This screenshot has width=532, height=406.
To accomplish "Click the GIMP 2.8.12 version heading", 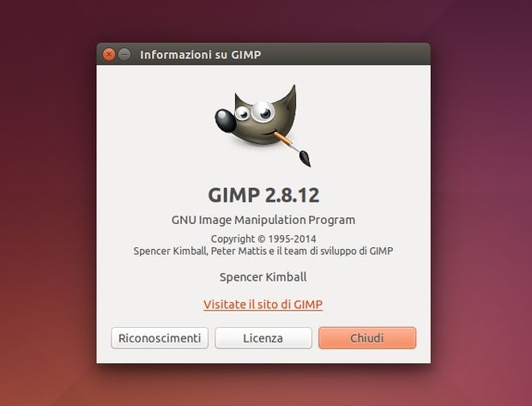I will coord(263,195).
